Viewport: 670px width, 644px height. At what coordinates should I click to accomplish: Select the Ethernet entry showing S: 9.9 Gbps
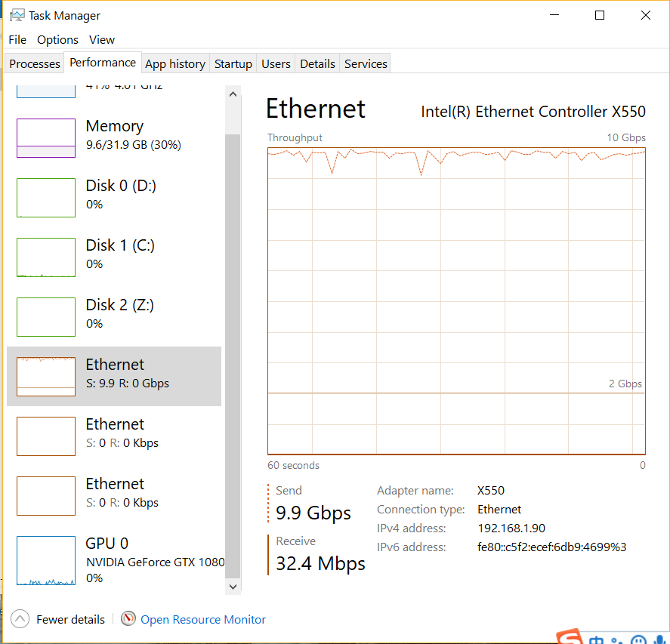114,376
